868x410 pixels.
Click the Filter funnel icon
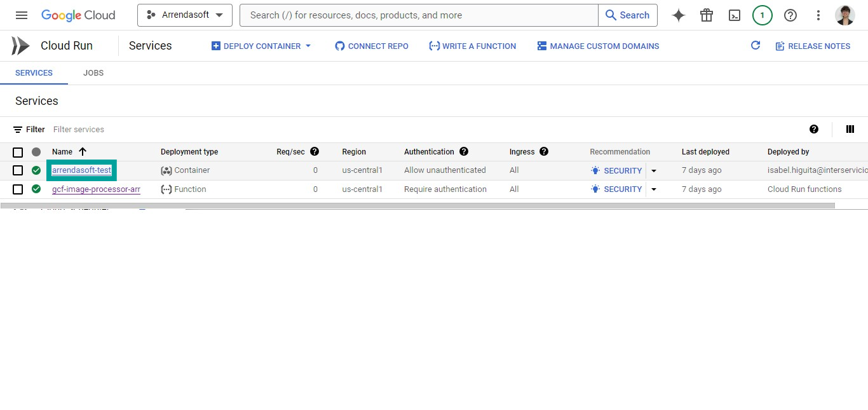[x=18, y=130]
